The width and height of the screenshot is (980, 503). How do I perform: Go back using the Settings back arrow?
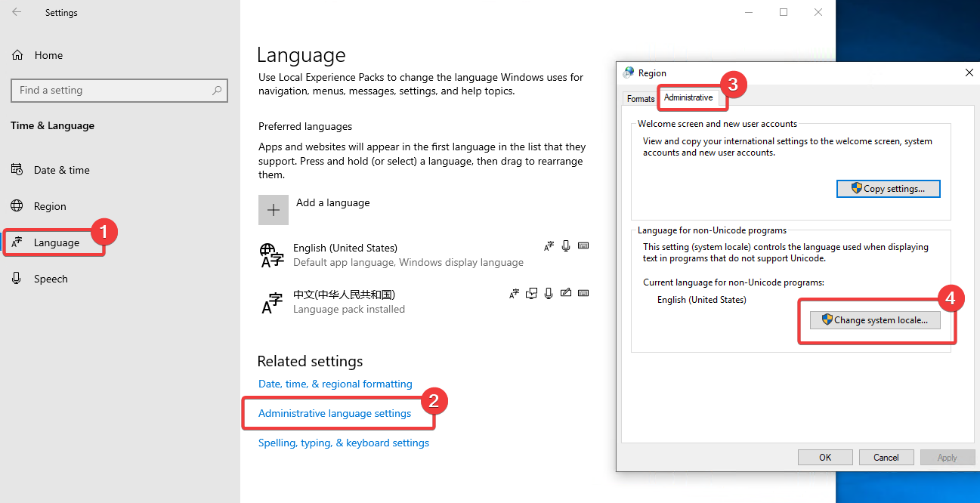coord(17,12)
